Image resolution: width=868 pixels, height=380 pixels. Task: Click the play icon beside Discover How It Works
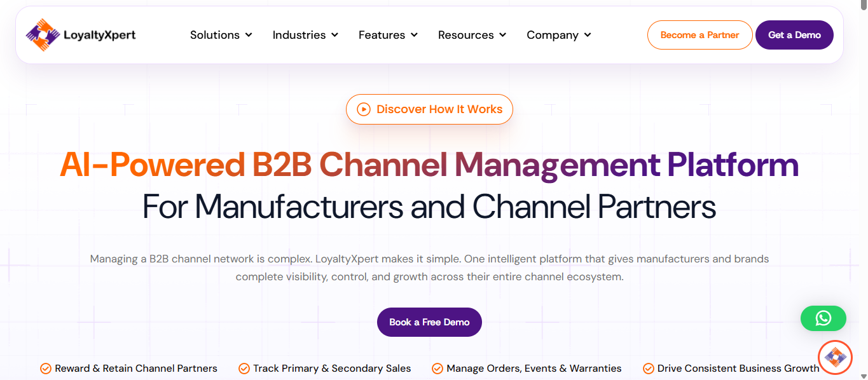click(x=364, y=109)
